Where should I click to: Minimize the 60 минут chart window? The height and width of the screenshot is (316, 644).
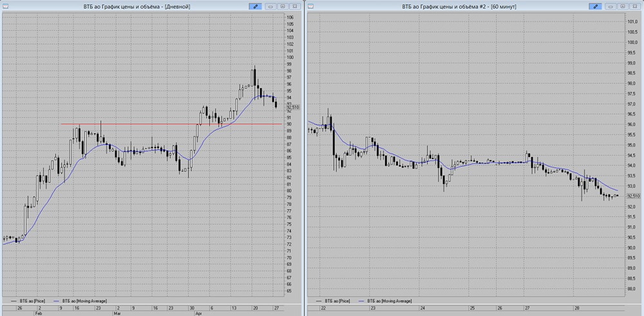point(611,6)
